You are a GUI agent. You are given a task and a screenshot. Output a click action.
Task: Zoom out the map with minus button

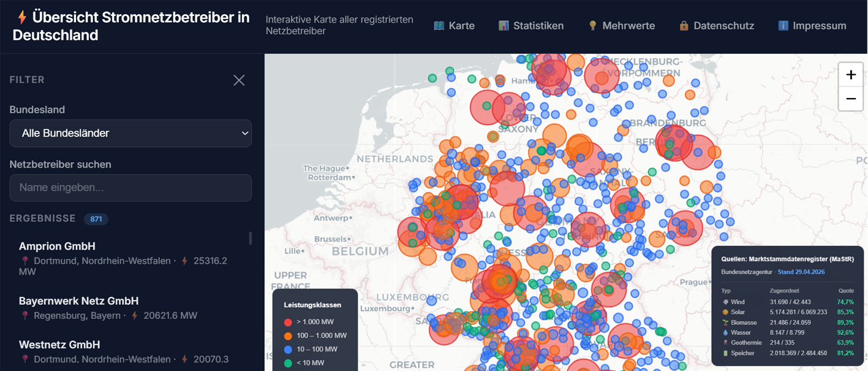[x=851, y=99]
